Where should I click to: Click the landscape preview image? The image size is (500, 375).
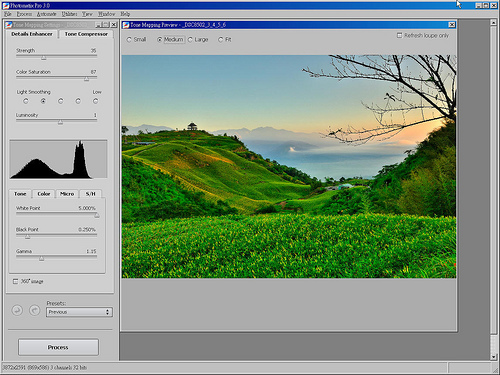point(289,166)
